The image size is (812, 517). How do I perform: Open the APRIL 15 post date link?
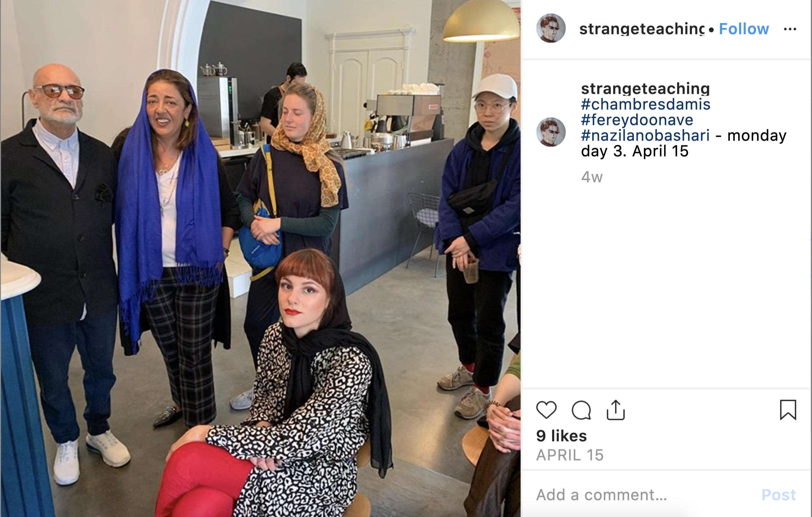pyautogui.click(x=570, y=455)
